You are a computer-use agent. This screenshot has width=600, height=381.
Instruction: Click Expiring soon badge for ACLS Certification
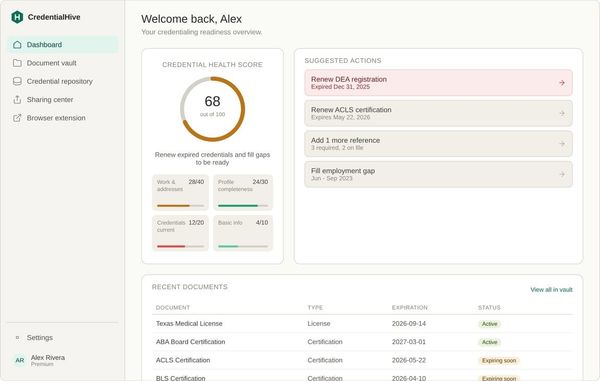[x=499, y=360]
